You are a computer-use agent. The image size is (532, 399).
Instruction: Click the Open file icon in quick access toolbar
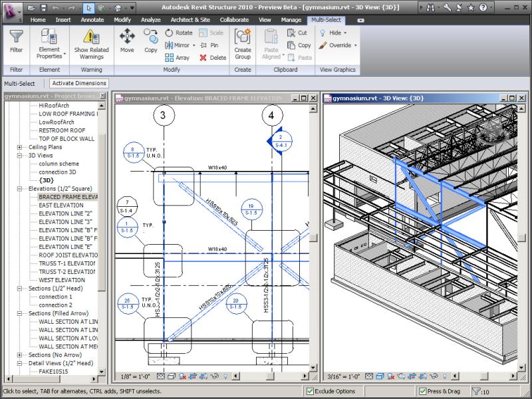31,7
